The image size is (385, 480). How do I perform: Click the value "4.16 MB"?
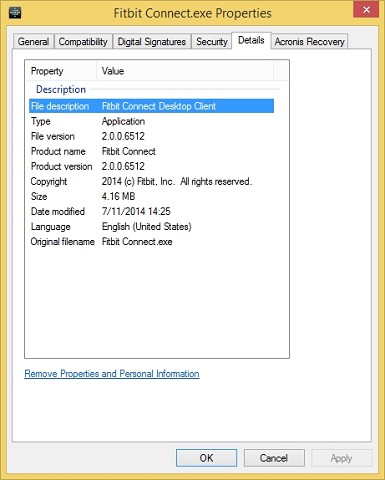coord(118,196)
